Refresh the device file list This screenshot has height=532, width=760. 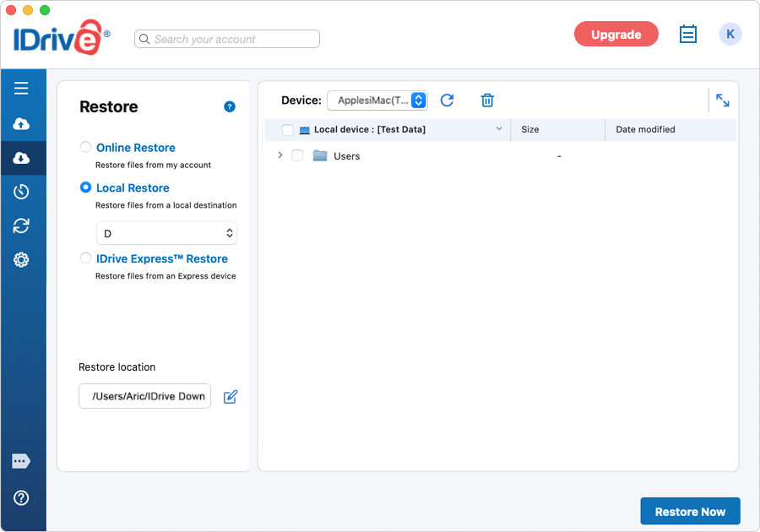[447, 100]
